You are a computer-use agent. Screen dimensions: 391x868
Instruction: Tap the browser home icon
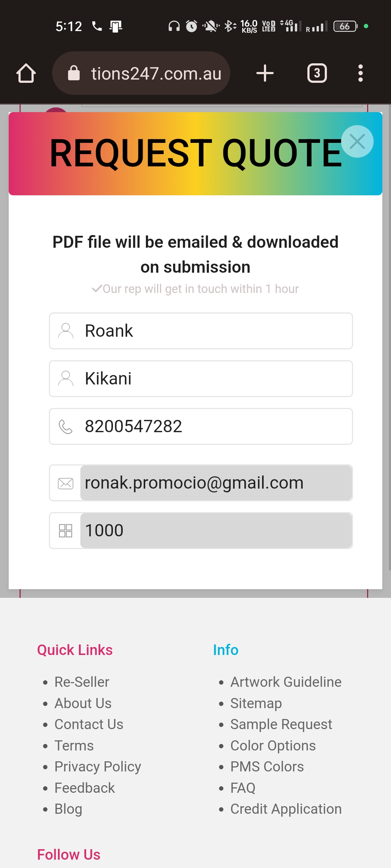pyautogui.click(x=26, y=73)
